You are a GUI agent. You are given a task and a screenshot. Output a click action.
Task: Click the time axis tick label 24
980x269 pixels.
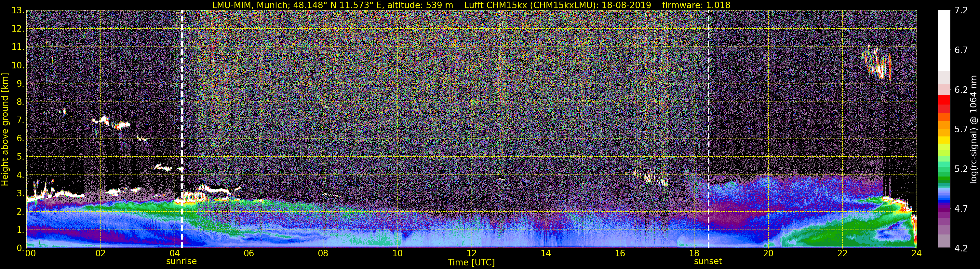pos(917,253)
